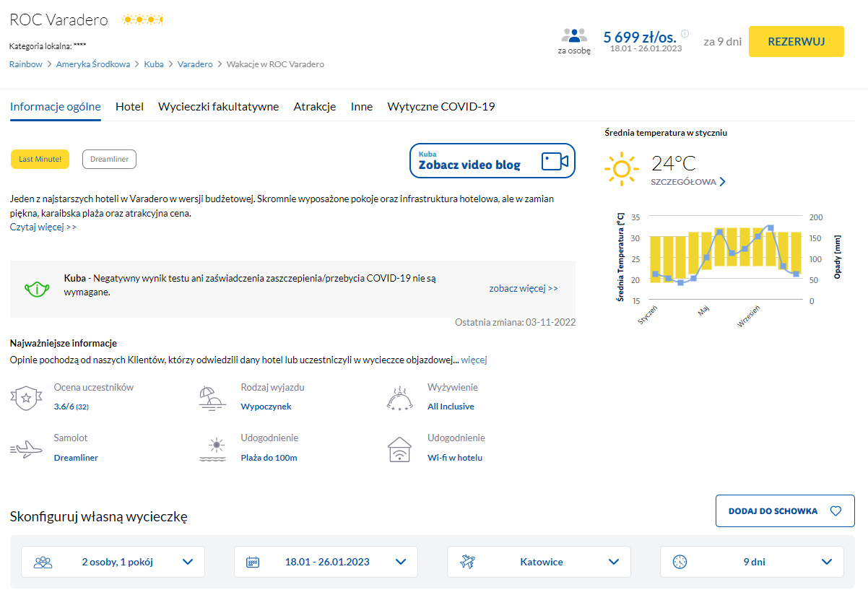This screenshot has height=595, width=868.
Task: Click the Wi-fi house icon
Action: pyautogui.click(x=399, y=449)
